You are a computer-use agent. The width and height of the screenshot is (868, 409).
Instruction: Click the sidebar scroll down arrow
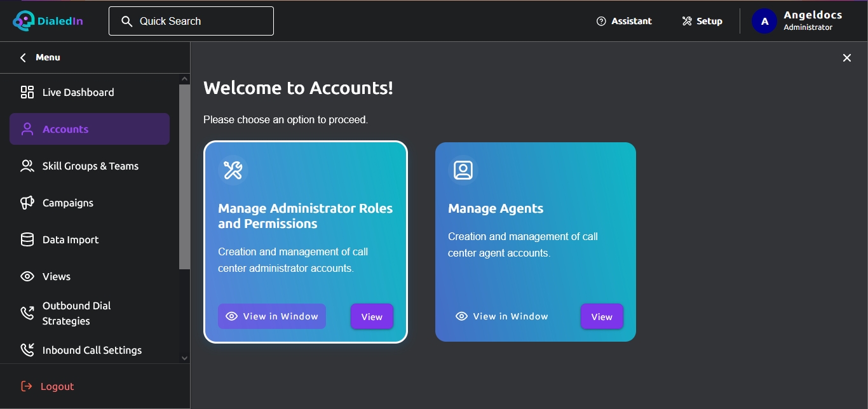pyautogui.click(x=185, y=358)
